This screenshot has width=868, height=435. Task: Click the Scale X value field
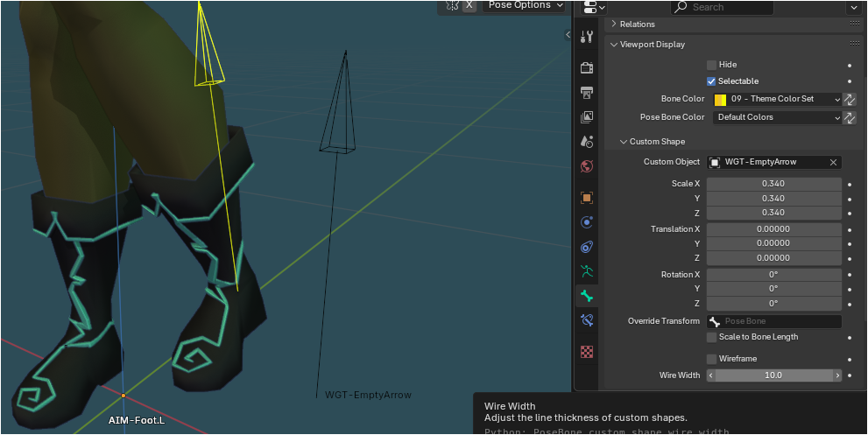(x=774, y=184)
